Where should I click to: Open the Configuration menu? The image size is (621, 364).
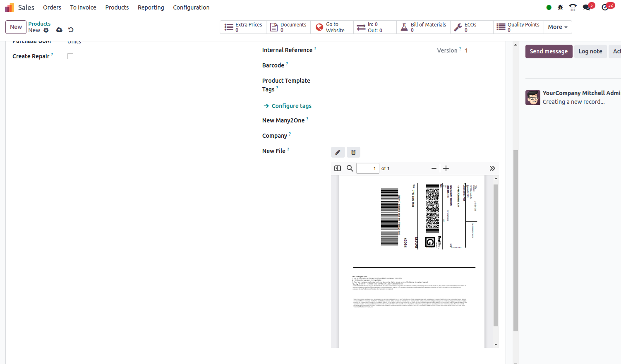191,7
